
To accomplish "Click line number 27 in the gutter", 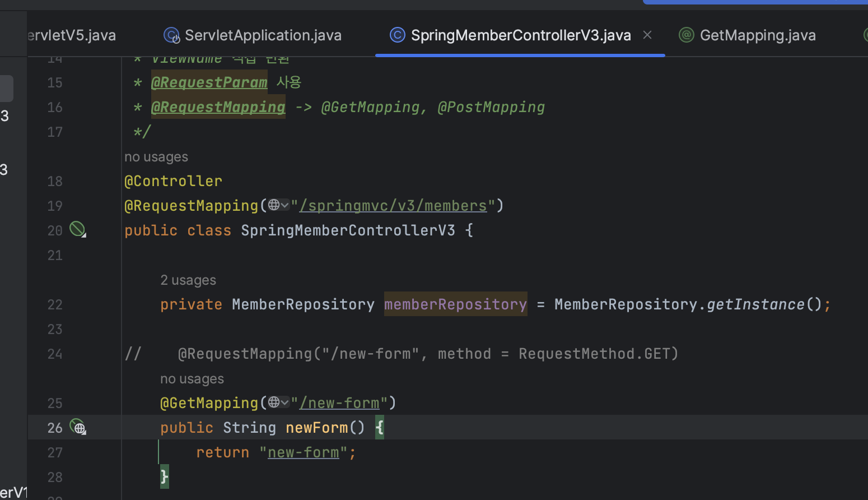I will click(55, 452).
